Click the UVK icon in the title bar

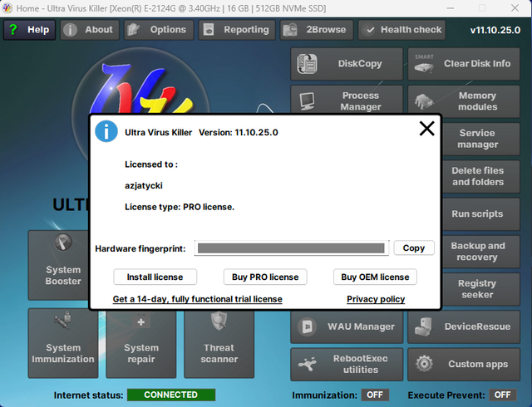tap(7, 7)
